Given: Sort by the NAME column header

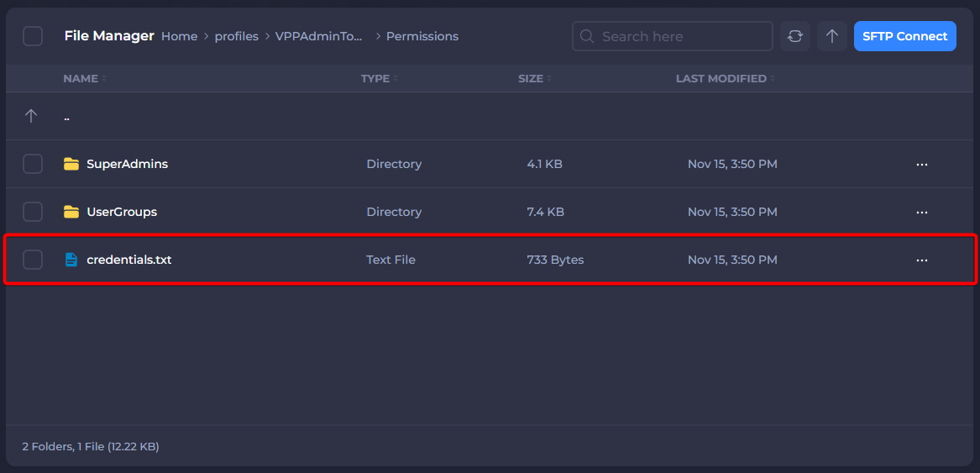Looking at the screenshot, I should coord(81,78).
